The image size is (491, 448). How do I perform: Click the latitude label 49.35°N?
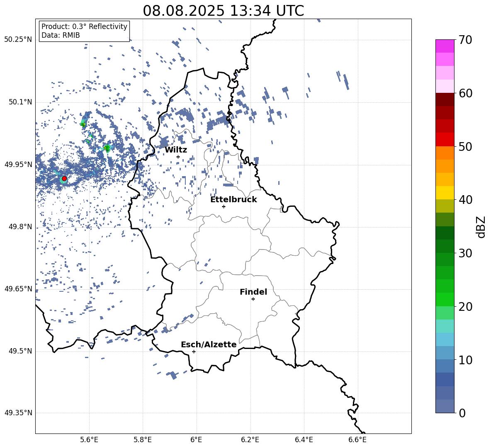point(18,413)
